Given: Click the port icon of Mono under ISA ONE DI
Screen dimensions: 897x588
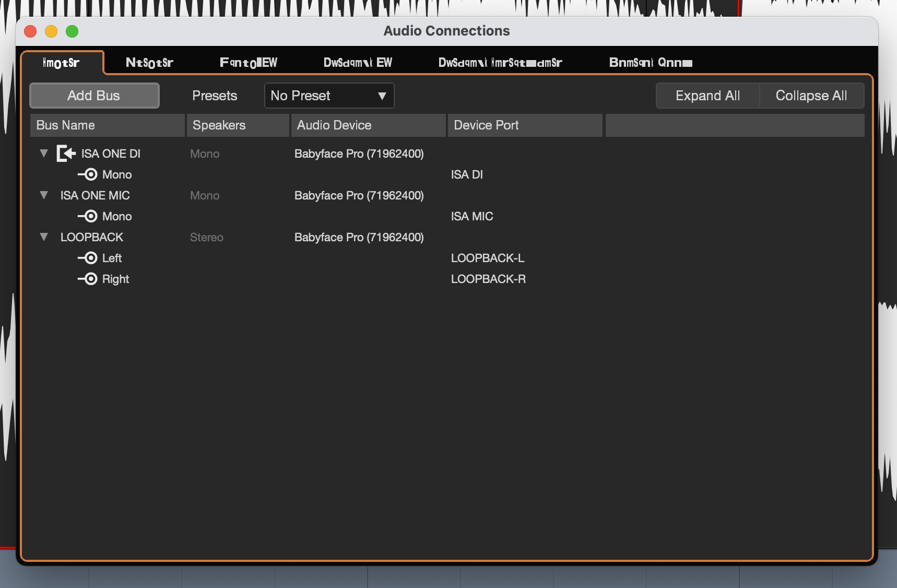Looking at the screenshot, I should (88, 174).
